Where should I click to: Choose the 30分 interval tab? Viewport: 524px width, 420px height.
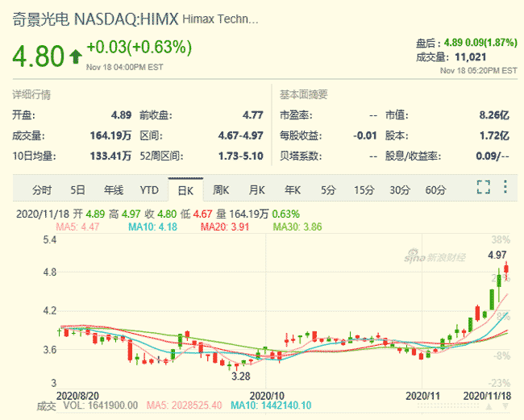(400, 190)
